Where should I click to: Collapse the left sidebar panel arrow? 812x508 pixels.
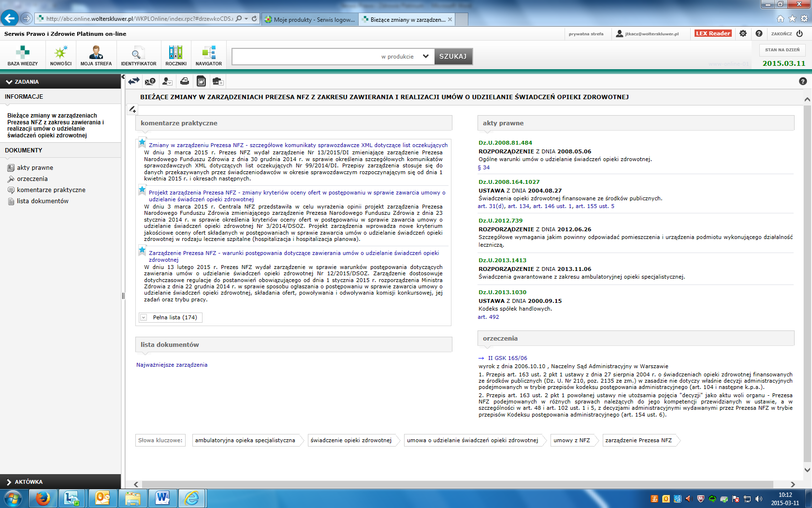123,77
